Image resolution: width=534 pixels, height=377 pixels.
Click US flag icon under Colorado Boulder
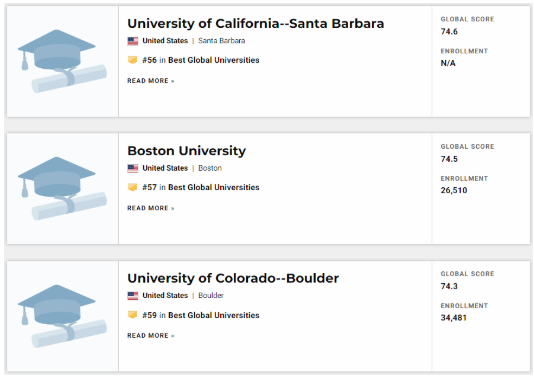133,296
